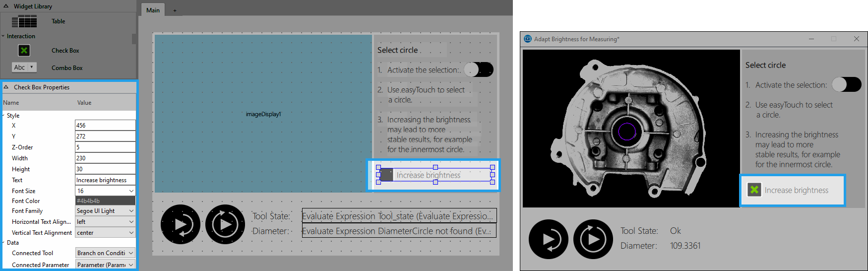868x271 pixels.
Task: Select 'Use easyTouch to select' text in designer
Action: click(x=426, y=90)
